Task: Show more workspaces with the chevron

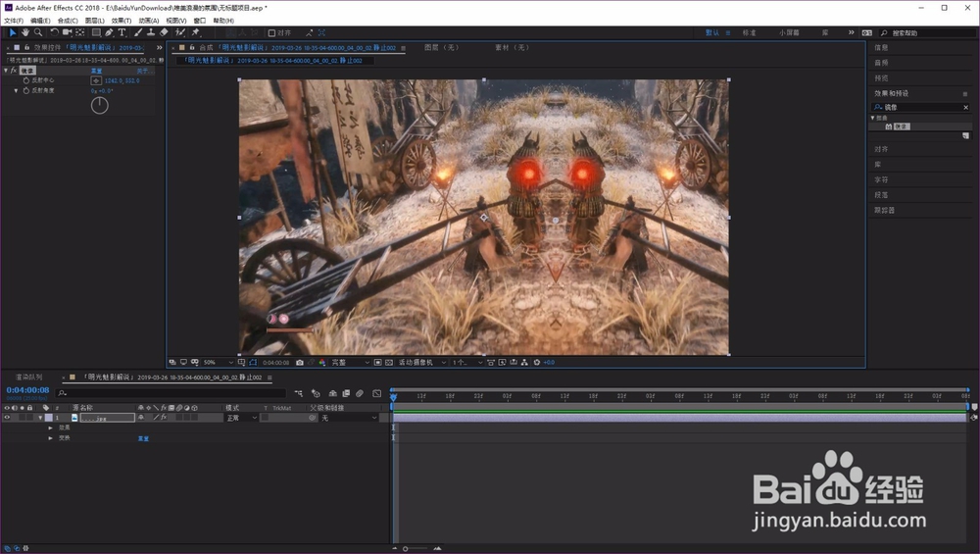Action: pyautogui.click(x=851, y=32)
